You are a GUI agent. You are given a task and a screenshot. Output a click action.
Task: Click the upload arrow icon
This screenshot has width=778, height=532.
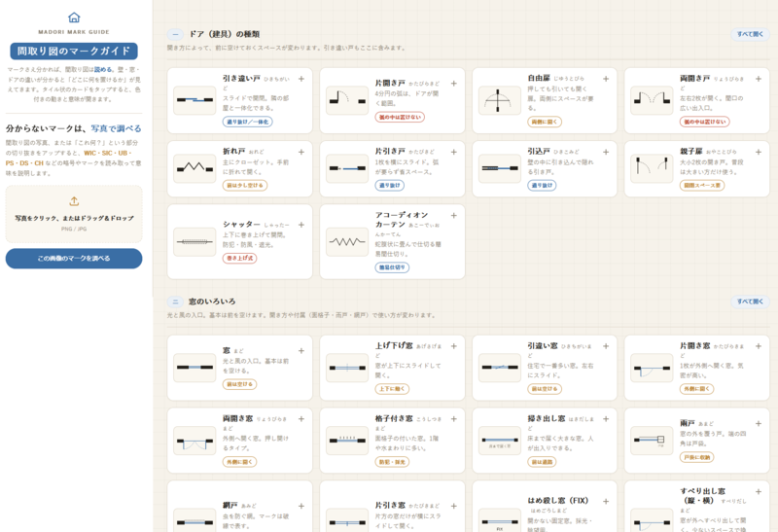pos(74,201)
